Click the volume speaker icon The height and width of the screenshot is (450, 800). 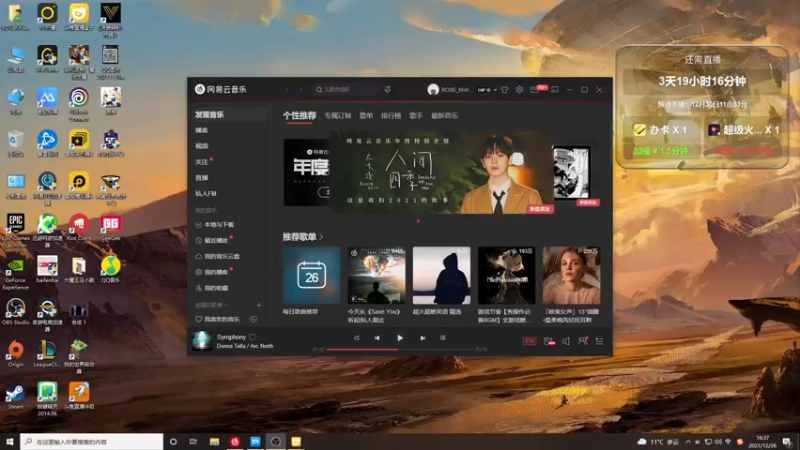pyautogui.click(x=566, y=341)
